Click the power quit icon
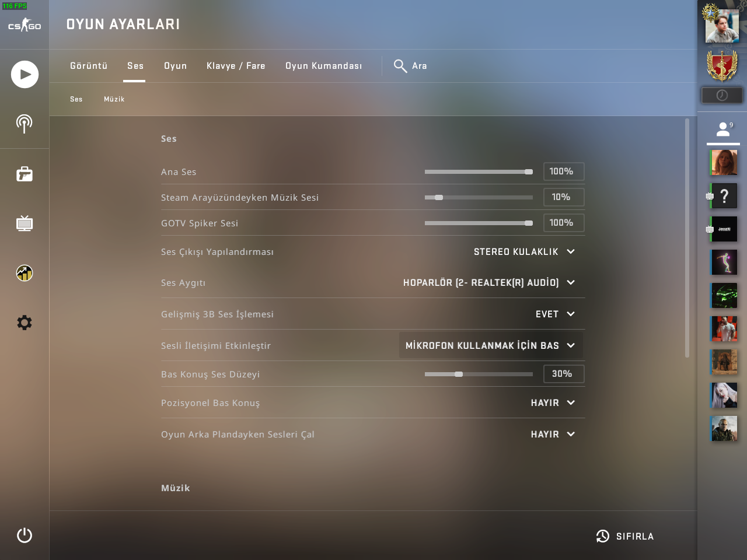The image size is (747, 560). [x=25, y=535]
